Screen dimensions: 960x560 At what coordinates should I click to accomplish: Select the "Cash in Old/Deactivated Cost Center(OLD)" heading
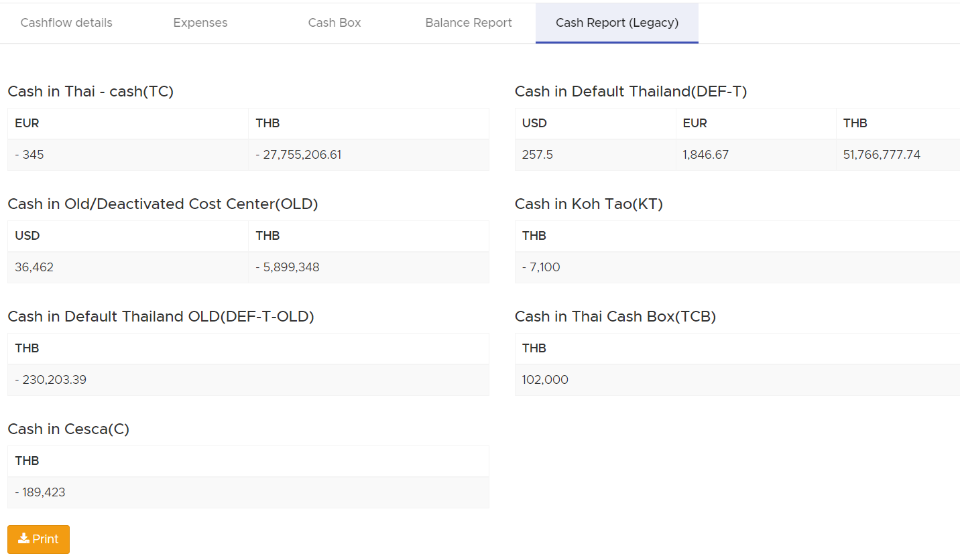click(x=163, y=204)
